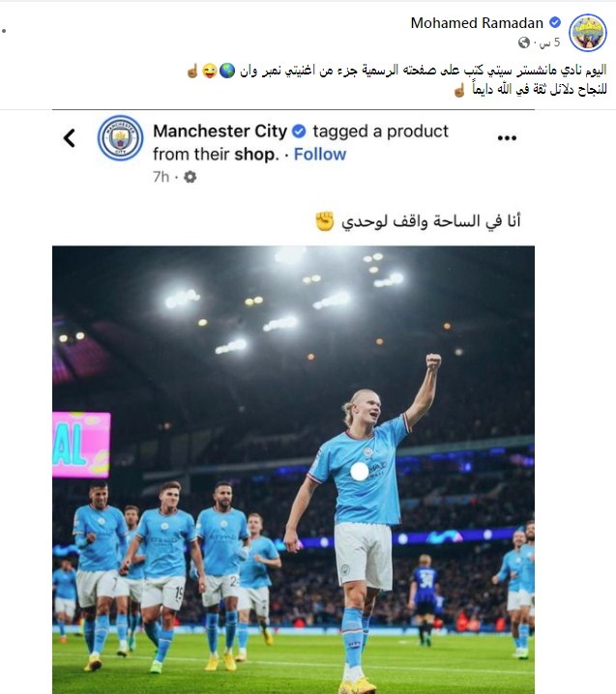Click the blue verified badge beside Mohamed Ramadan
The height and width of the screenshot is (694, 616).
point(555,22)
